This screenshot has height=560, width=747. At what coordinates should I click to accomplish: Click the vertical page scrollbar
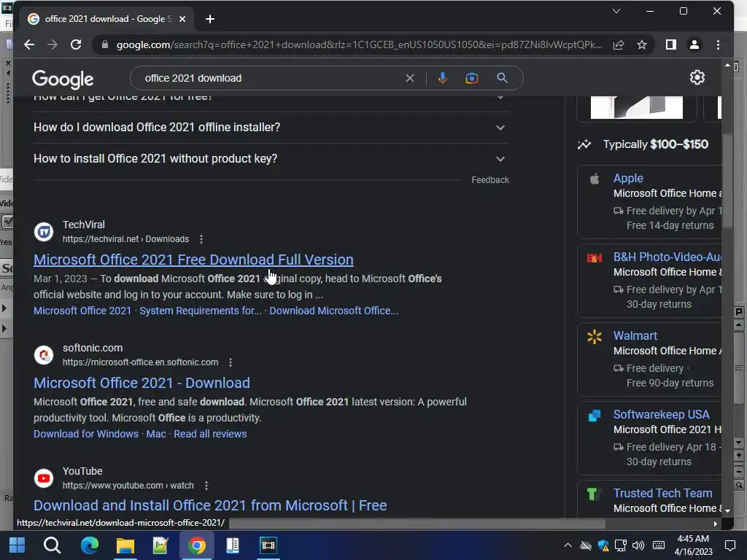pos(727,181)
